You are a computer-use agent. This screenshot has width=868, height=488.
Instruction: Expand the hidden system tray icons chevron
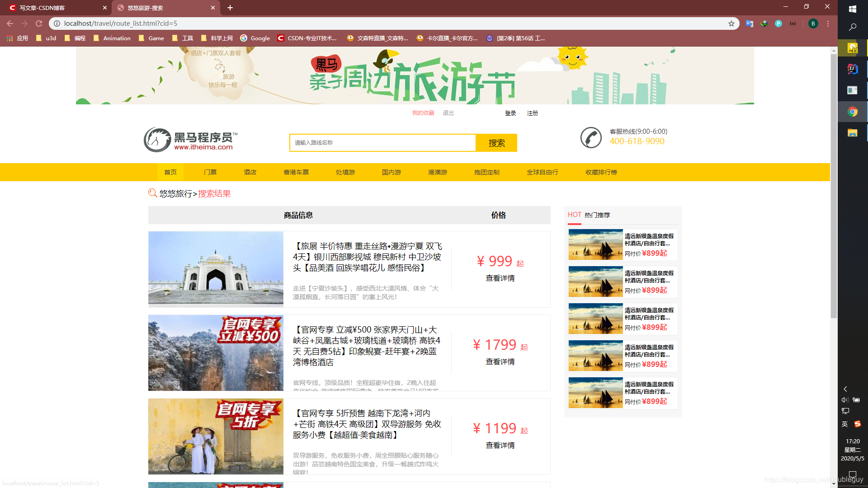point(845,389)
